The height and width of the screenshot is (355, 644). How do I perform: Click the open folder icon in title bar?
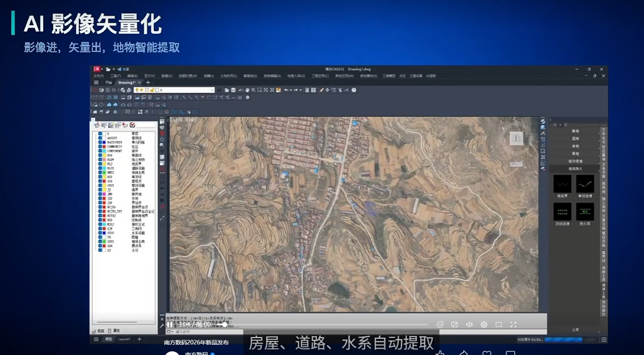(x=108, y=70)
